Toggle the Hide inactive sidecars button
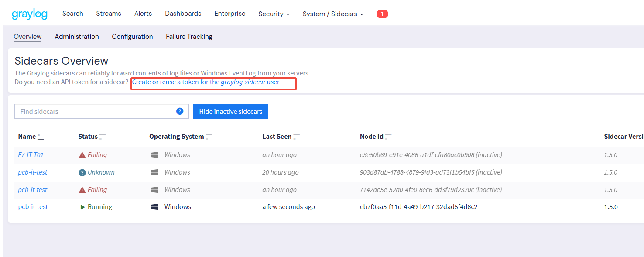 [x=230, y=111]
